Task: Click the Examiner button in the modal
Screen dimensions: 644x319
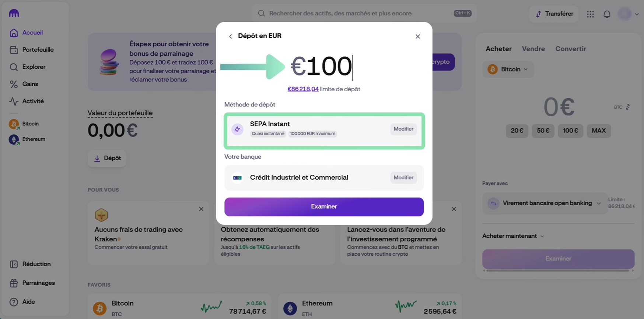Action: pos(324,206)
